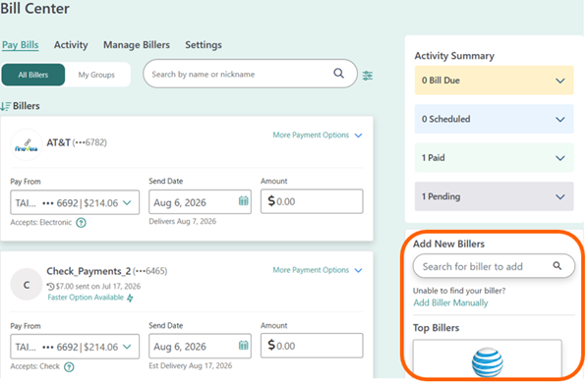588x382 pixels.
Task: Select the All Billers toggle
Action: [33, 75]
